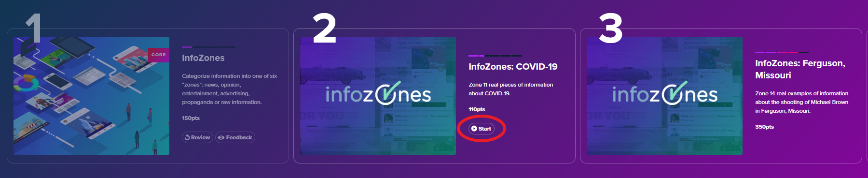Screen dimensions: 868x178
Task: Click the progress bar above InfoZones title
Action: click(209, 47)
